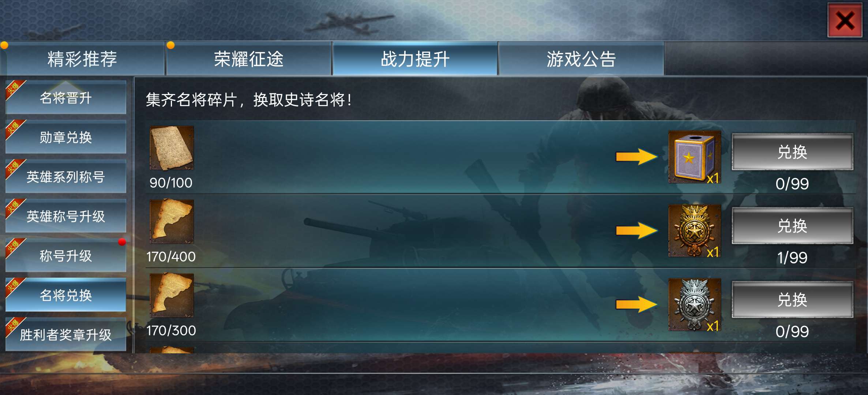Open 勋章兑换 in the sidebar

click(x=66, y=137)
